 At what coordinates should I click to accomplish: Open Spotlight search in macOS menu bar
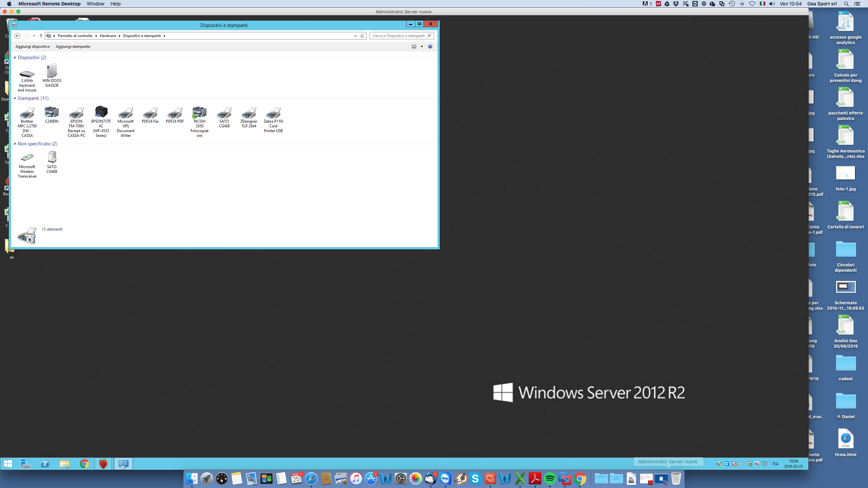pos(846,4)
